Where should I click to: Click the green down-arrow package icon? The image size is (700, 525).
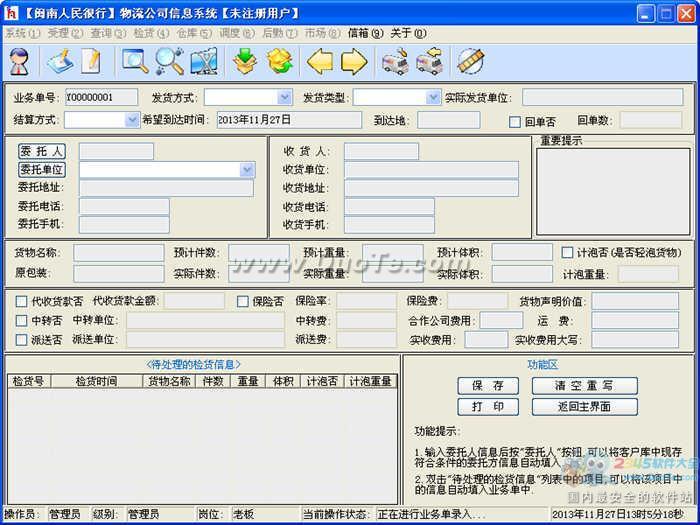point(245,61)
